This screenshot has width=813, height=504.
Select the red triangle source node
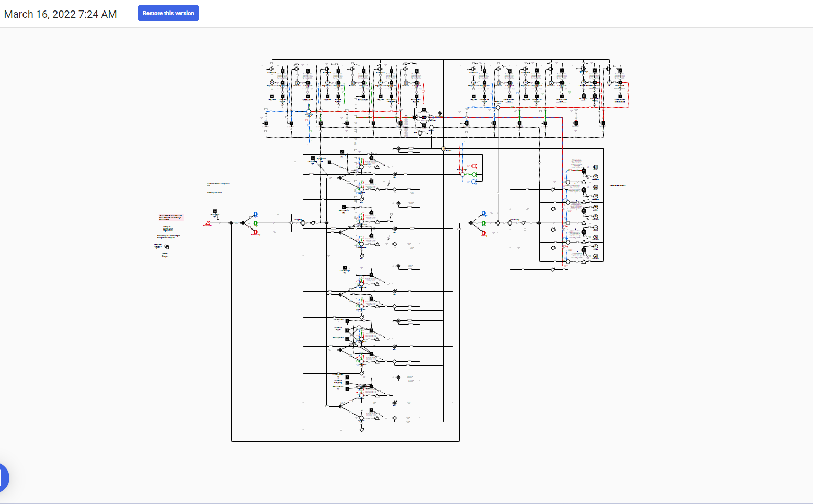point(208,223)
